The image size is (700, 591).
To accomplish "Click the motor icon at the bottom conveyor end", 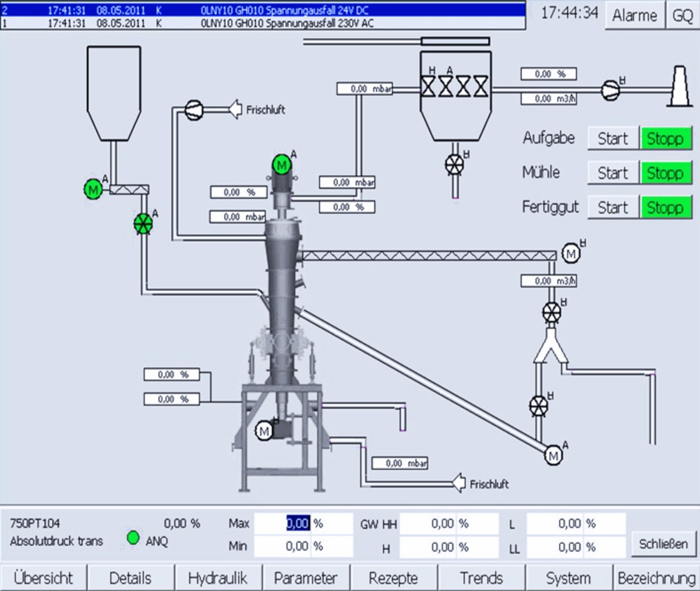I will coord(554,456).
